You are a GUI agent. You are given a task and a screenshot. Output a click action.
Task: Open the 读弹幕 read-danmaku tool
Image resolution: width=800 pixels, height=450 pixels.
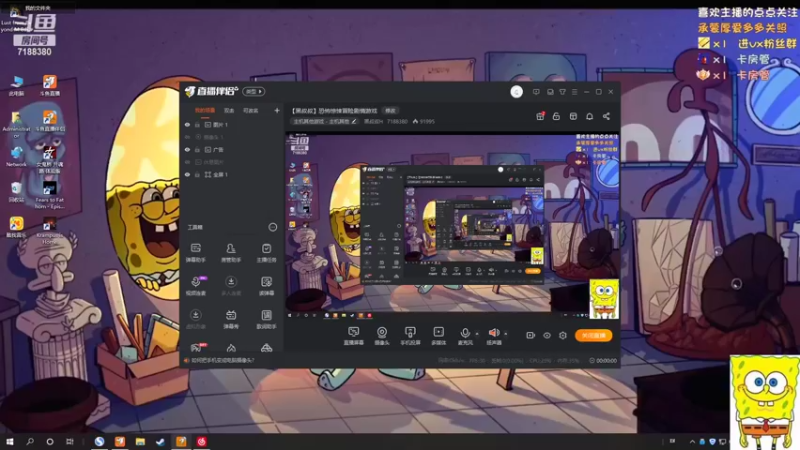(x=266, y=286)
